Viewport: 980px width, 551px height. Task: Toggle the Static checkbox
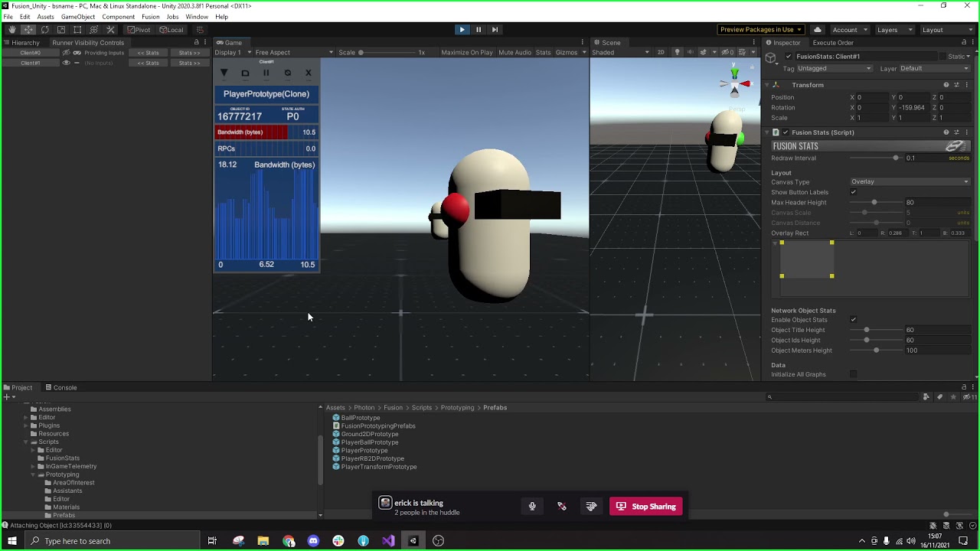[943, 57]
